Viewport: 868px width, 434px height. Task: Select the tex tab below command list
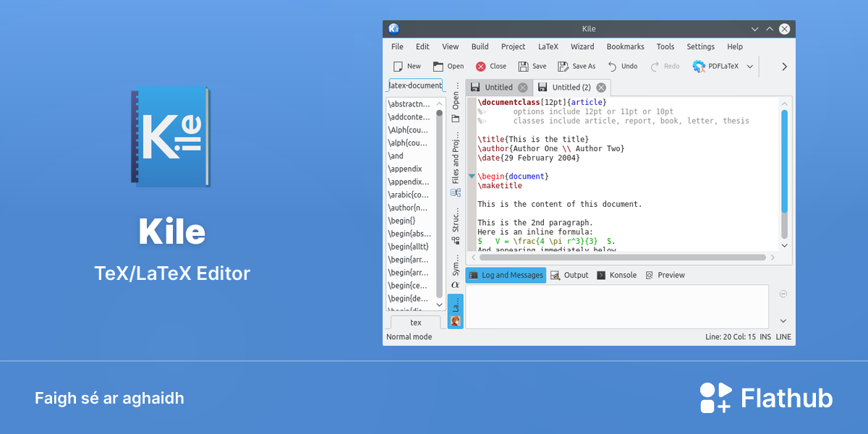click(416, 323)
